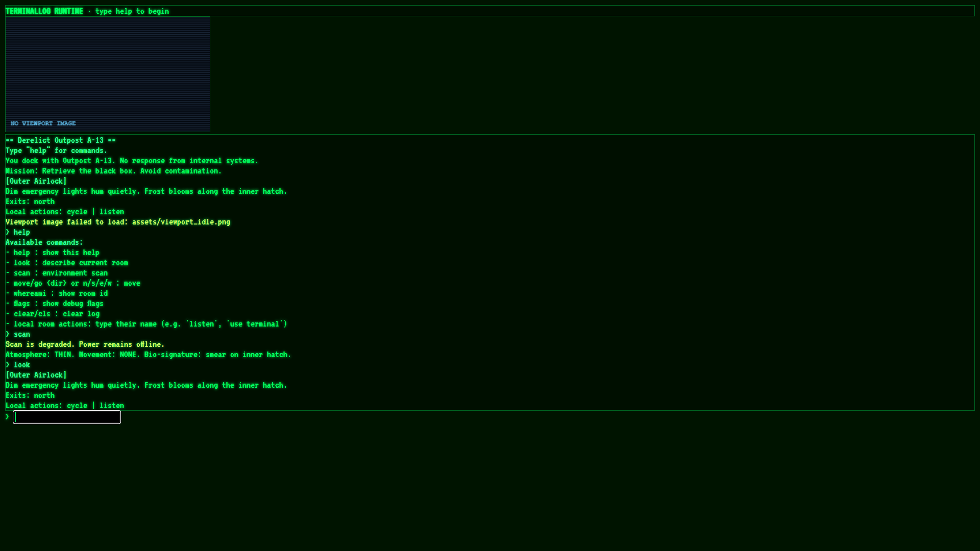Viewport: 980px width, 551px height.
Task: Click the NO VIEWPORT IMAGE label
Action: [43, 123]
